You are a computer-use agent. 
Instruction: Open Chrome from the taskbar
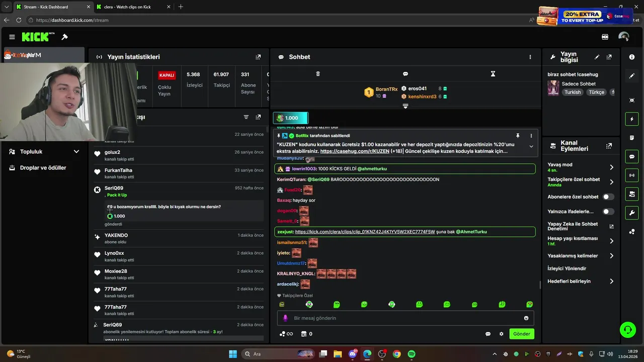pos(397,354)
